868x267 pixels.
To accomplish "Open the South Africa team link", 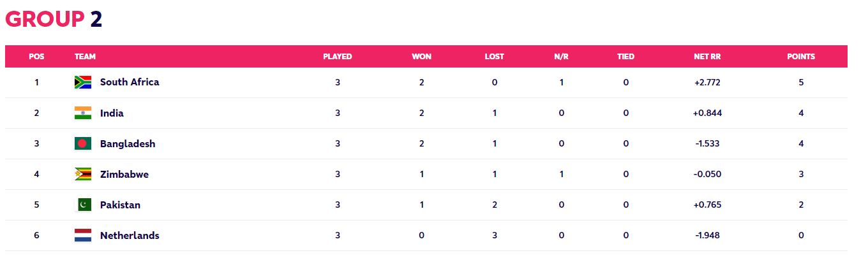I will point(130,82).
